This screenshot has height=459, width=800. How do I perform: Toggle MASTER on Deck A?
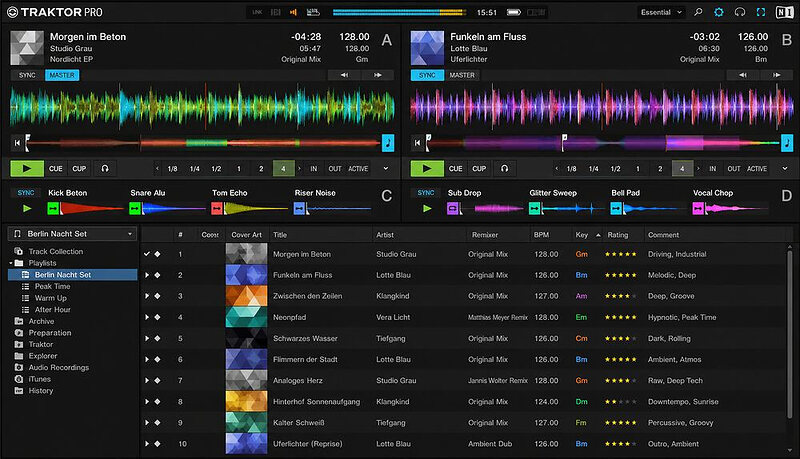click(x=62, y=75)
